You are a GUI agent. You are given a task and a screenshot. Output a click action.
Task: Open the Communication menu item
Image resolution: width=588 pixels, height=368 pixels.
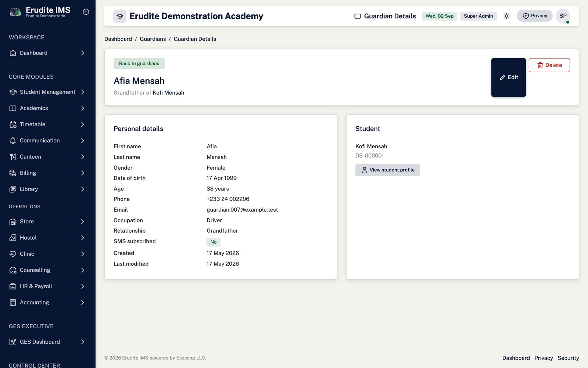[x=48, y=141]
